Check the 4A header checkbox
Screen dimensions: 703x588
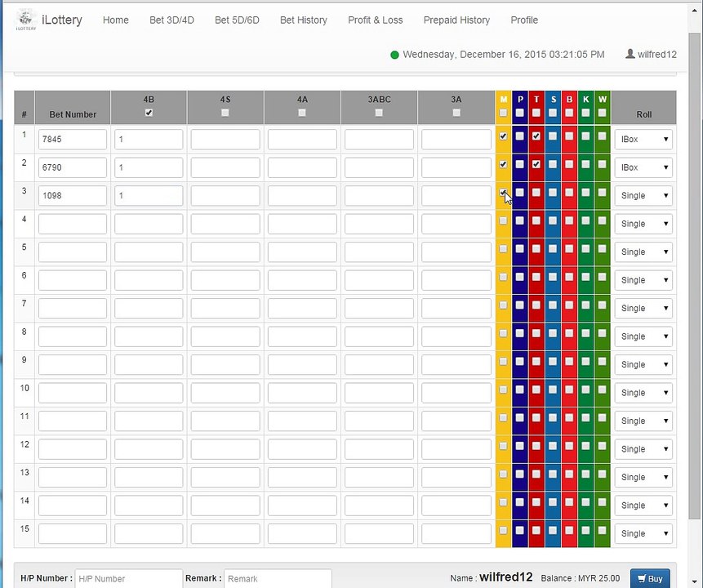pyautogui.click(x=302, y=113)
